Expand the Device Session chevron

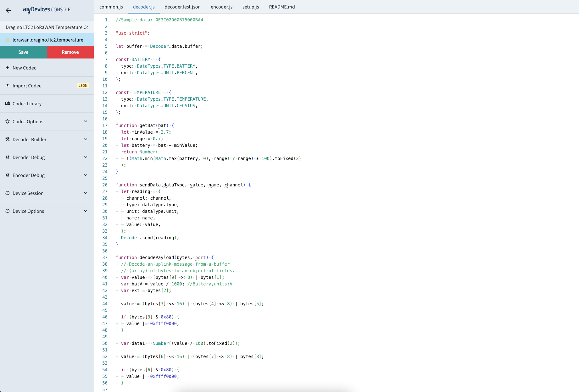(x=86, y=193)
